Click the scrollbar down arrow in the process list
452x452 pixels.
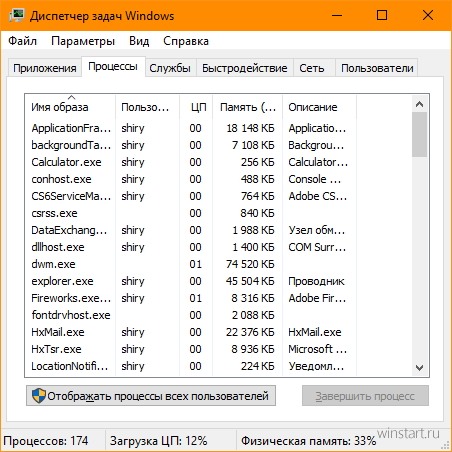tap(419, 368)
